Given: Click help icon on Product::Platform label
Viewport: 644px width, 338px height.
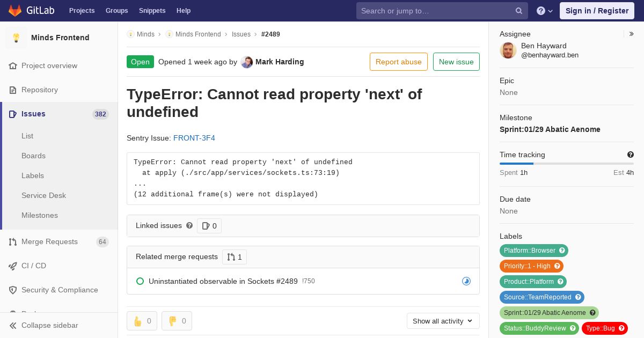Looking at the screenshot, I should (x=560, y=282).
